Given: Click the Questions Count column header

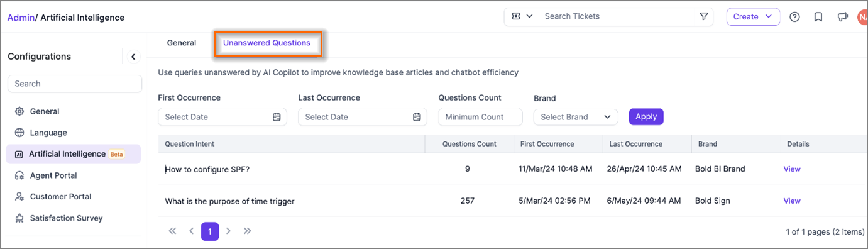Looking at the screenshot, I should (x=470, y=144).
